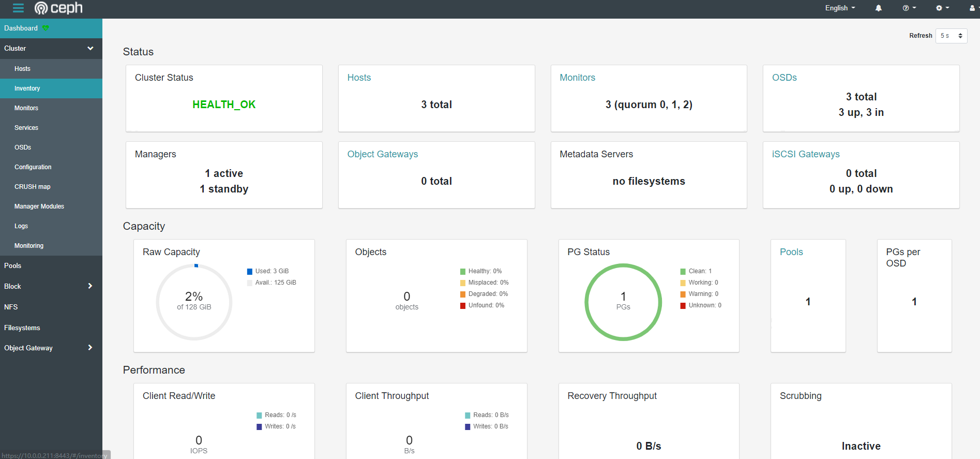Click the Client Throughput Writes legend swatch
980x459 pixels.
pyautogui.click(x=468, y=427)
